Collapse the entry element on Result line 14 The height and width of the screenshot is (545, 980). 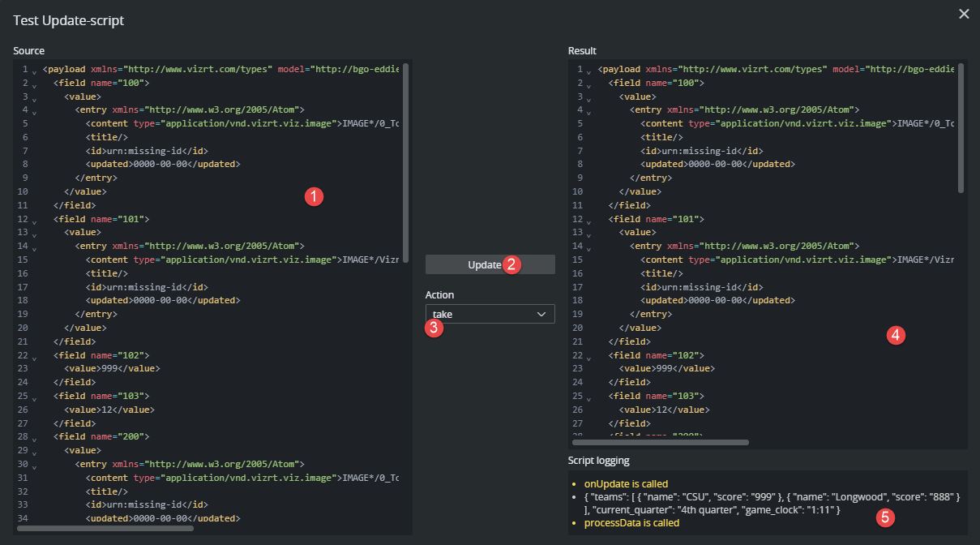588,247
